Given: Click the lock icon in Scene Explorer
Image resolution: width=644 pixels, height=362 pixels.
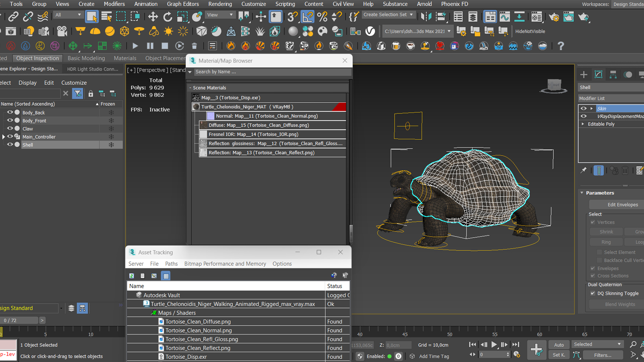Looking at the screenshot, I should tap(91, 94).
